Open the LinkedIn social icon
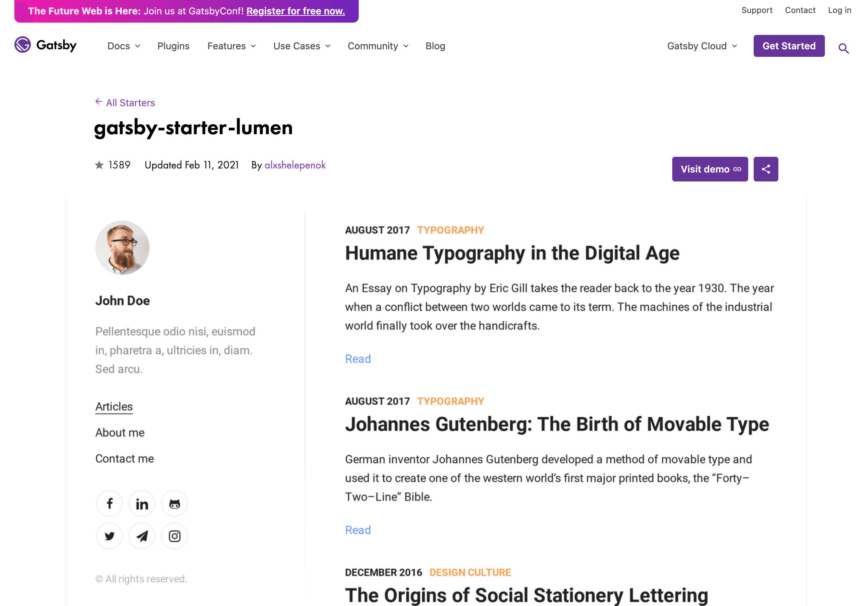The width and height of the screenshot is (868, 606). [142, 504]
